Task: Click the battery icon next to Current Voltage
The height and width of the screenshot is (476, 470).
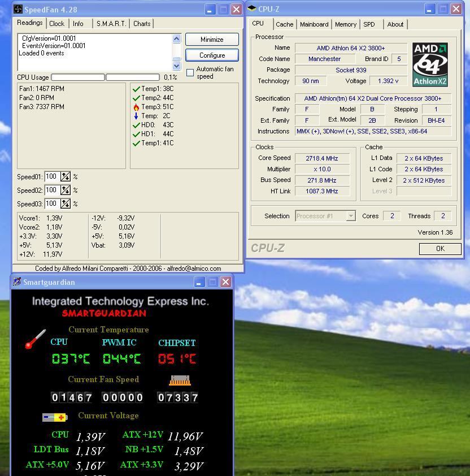Action: [x=55, y=417]
